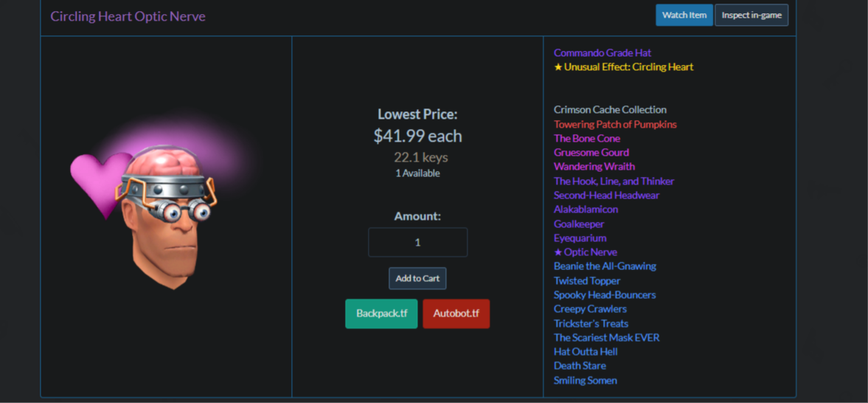Select the Amount input field
Image resolution: width=868 pixels, height=403 pixels.
point(417,242)
